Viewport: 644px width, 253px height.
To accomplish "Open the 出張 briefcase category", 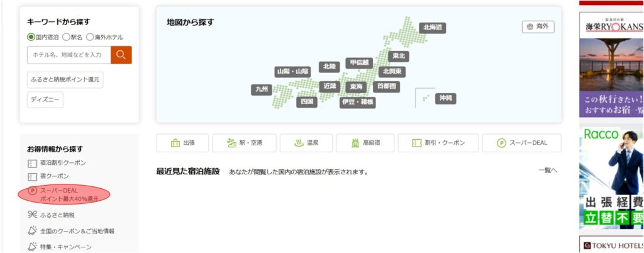I will tap(182, 143).
